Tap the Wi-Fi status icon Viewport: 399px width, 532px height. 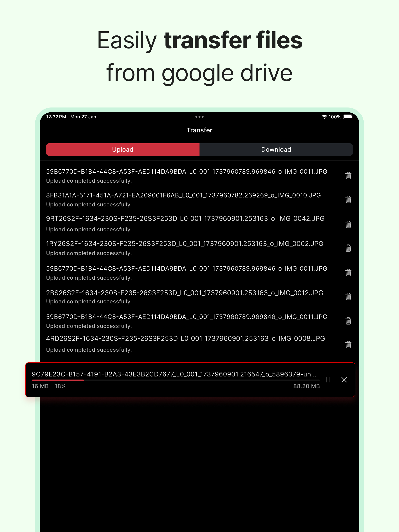click(x=324, y=117)
